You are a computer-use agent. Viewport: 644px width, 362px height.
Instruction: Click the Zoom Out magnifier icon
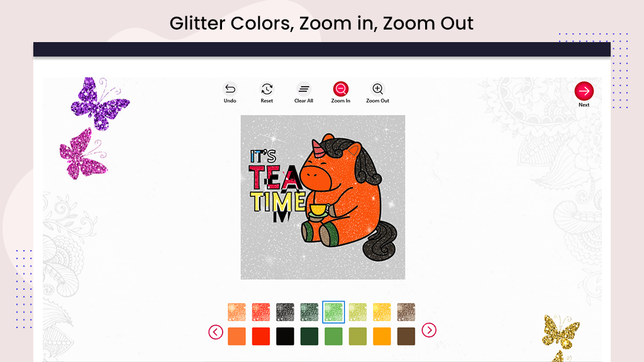tap(378, 89)
